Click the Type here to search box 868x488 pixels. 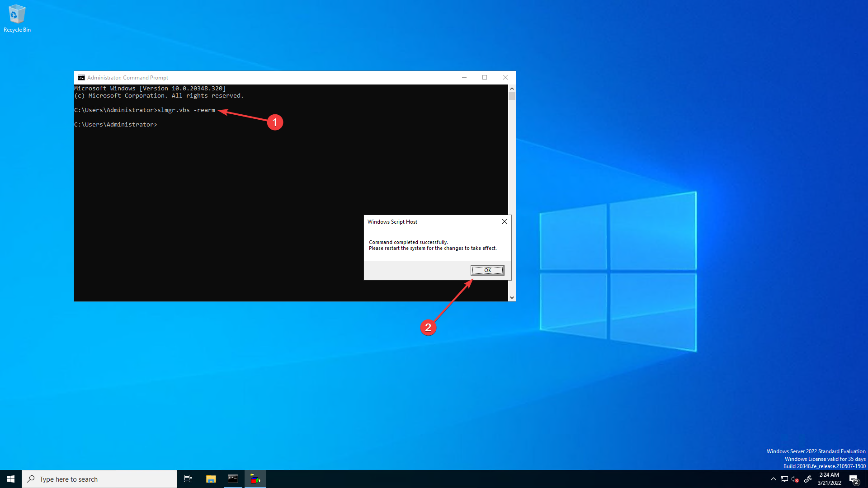pos(99,479)
